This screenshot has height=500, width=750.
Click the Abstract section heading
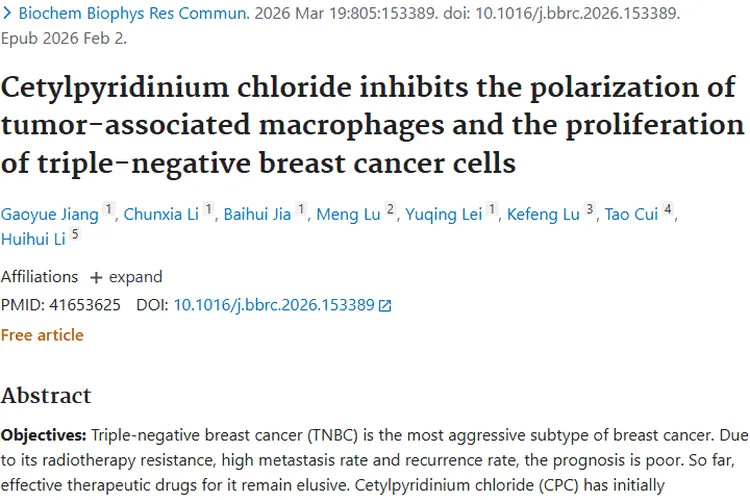point(46,396)
